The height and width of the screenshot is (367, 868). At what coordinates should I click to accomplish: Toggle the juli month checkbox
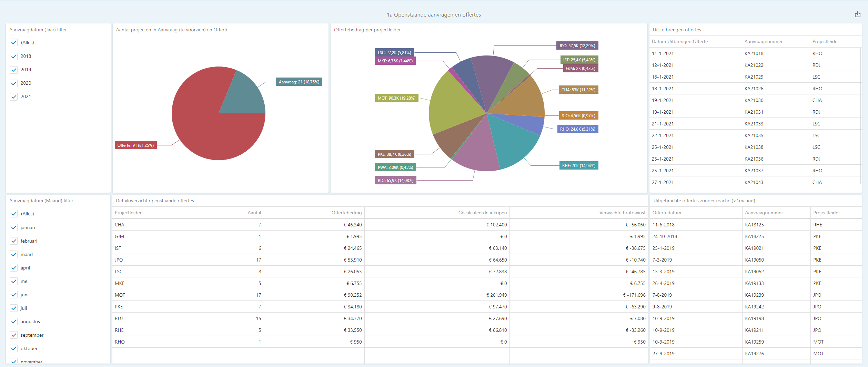14,308
